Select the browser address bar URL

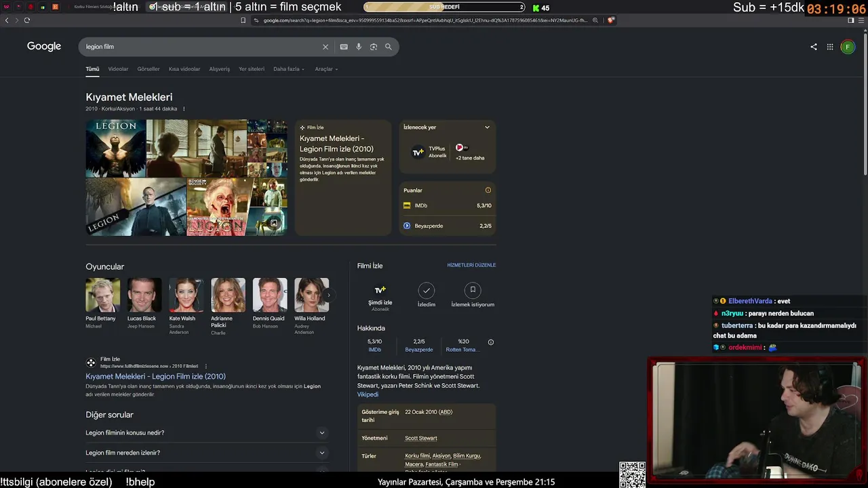pyautogui.click(x=425, y=20)
